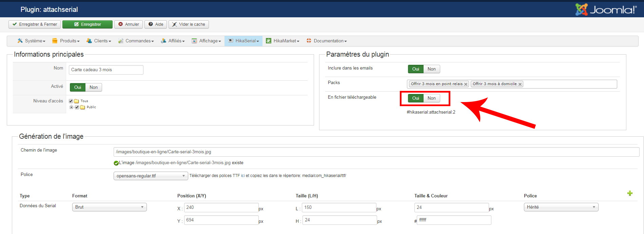The height and width of the screenshot is (234, 644).
Task: Remove the 'Offrir 3 mois à domicile' pack tag
Action: (520, 84)
